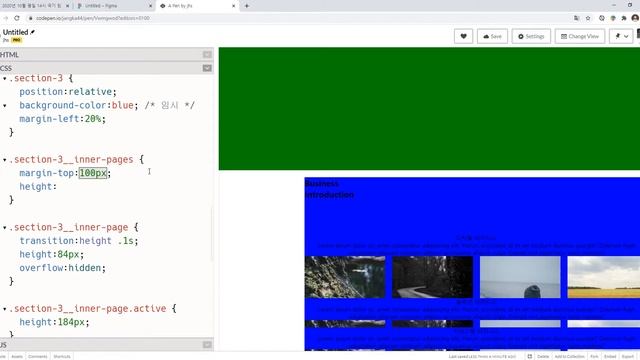Fold the .section-3__inner-page.active rule arrow

pyautogui.click(x=4, y=309)
